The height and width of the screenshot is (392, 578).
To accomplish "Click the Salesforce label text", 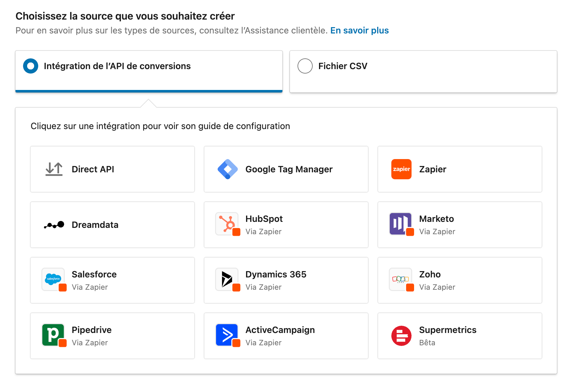I will tap(94, 274).
